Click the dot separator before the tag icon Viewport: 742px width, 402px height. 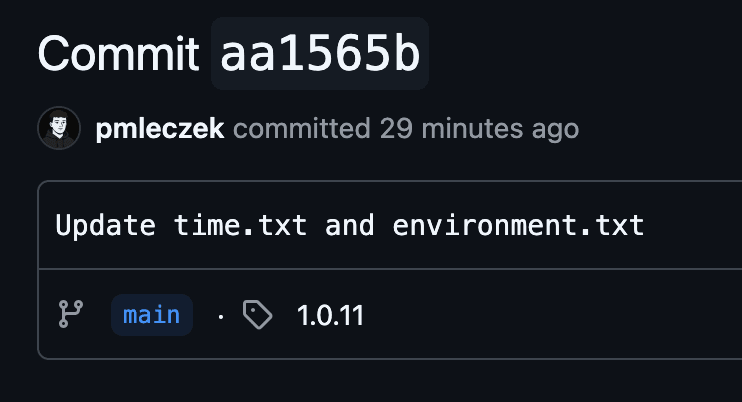click(x=220, y=316)
